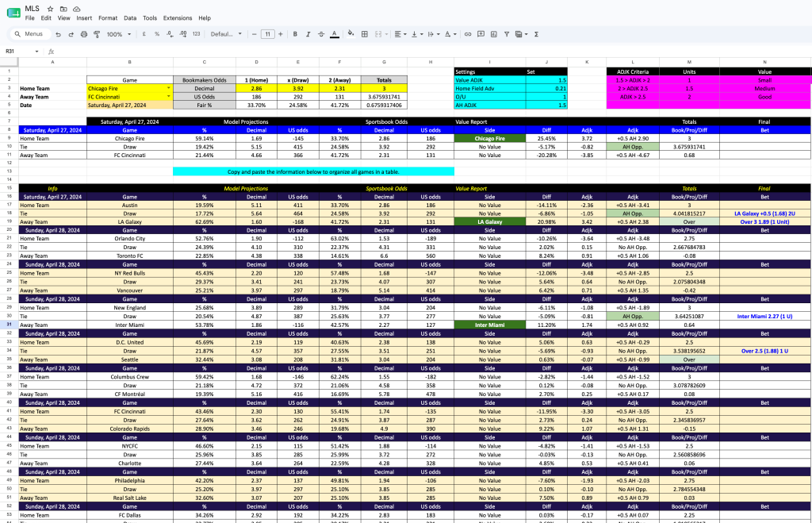Open Chicago Fire home team dropdown arrow

click(169, 88)
